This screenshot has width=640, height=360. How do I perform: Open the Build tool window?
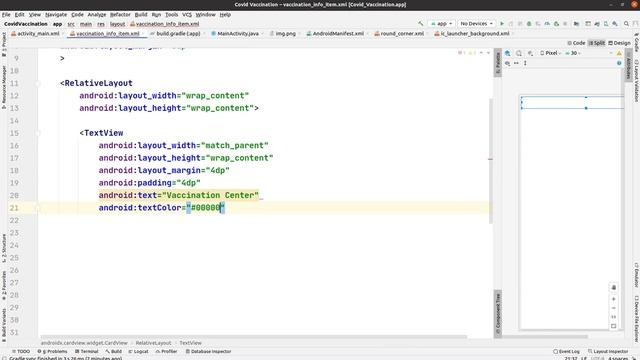coord(113,351)
